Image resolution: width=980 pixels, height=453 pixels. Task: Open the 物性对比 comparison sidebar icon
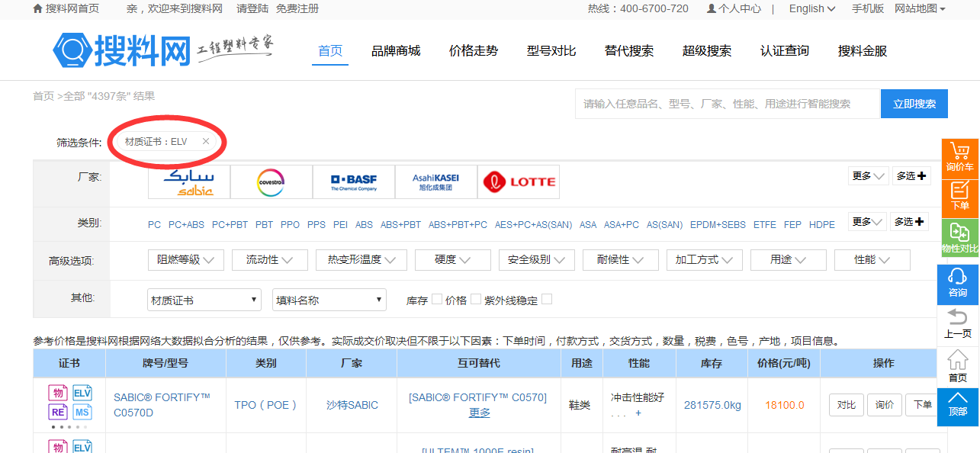[959, 239]
